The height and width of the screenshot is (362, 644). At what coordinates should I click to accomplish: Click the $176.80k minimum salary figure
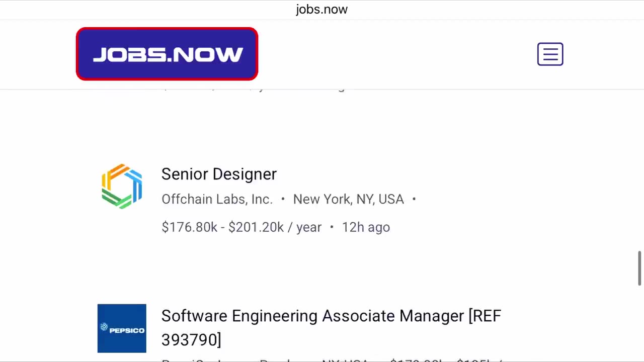point(189,227)
